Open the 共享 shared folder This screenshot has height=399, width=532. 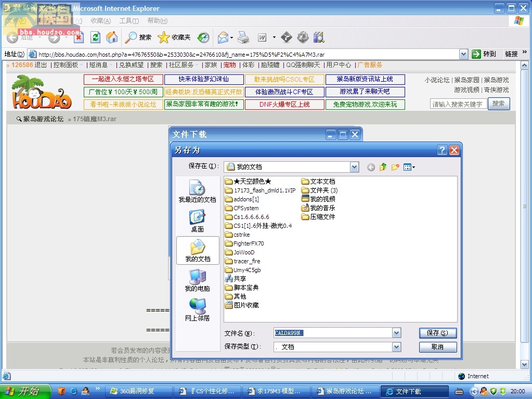point(236,278)
